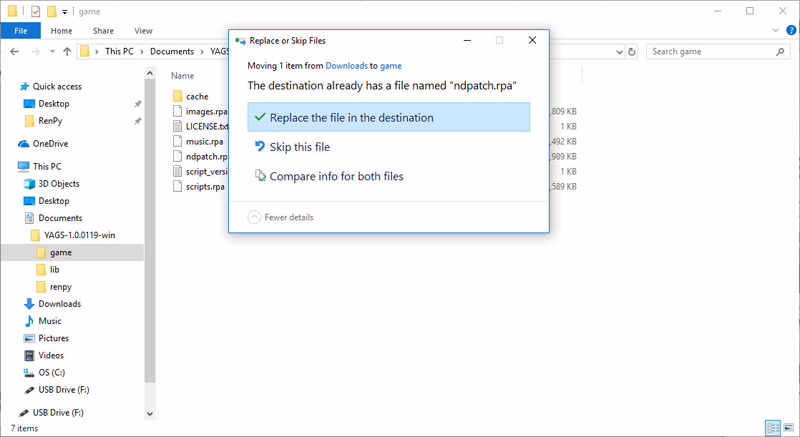The image size is (800, 437).
Task: Click the Properties icon in the title bar
Action: pyautogui.click(x=34, y=11)
